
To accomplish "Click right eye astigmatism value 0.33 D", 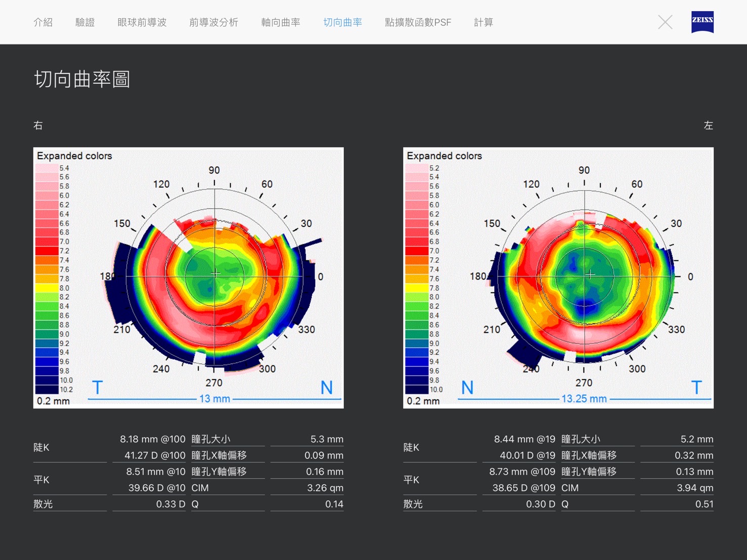I will [171, 504].
